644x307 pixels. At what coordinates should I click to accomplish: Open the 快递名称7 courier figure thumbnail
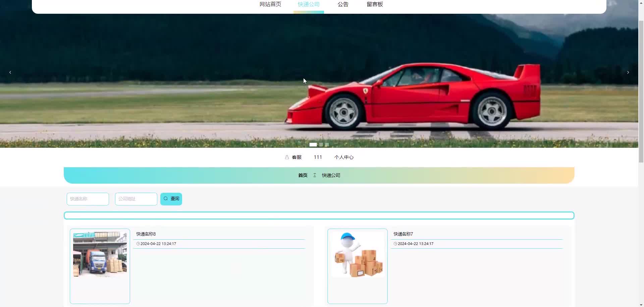pyautogui.click(x=358, y=254)
